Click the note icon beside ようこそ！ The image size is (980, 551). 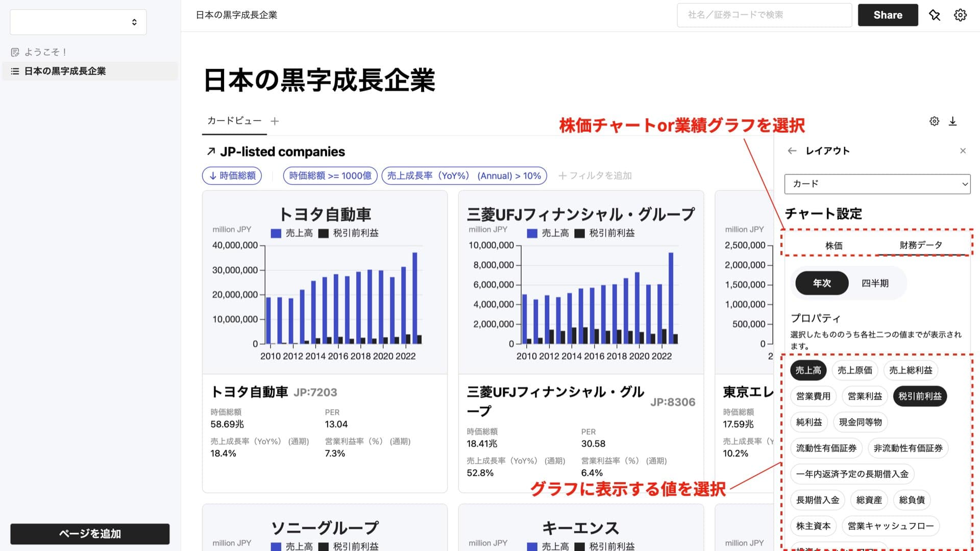click(15, 52)
